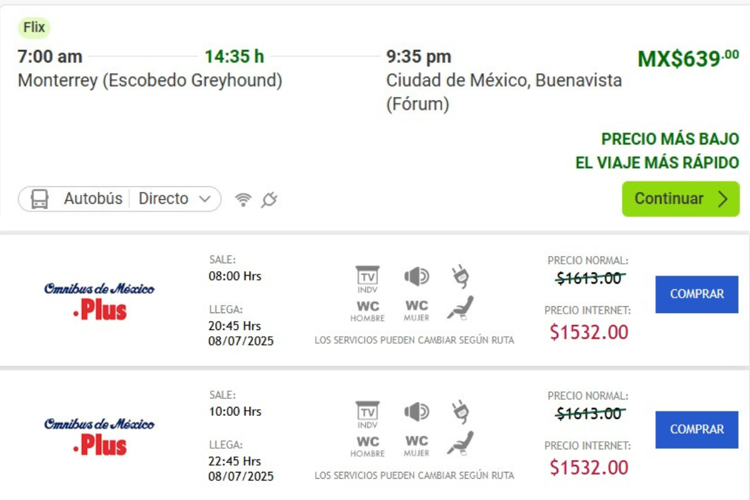Click the WC Mujer icon for 08:00 departure
This screenshot has width=750, height=500.
coord(417,310)
